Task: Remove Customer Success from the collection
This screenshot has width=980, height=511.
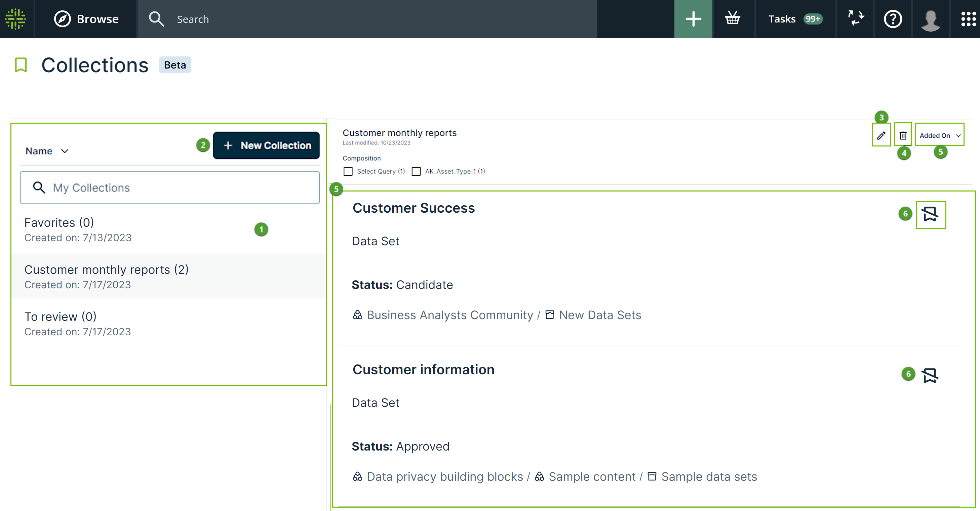Action: pyautogui.click(x=930, y=214)
